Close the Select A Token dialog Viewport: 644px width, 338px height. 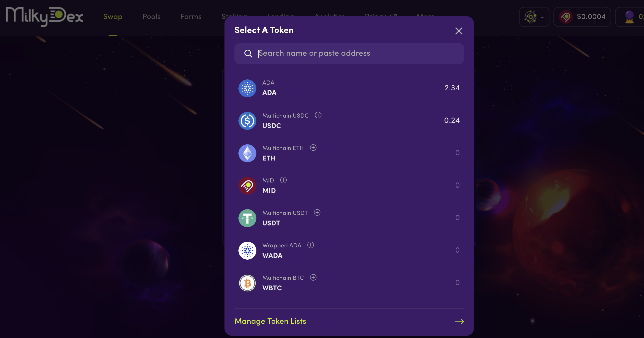[x=459, y=31]
